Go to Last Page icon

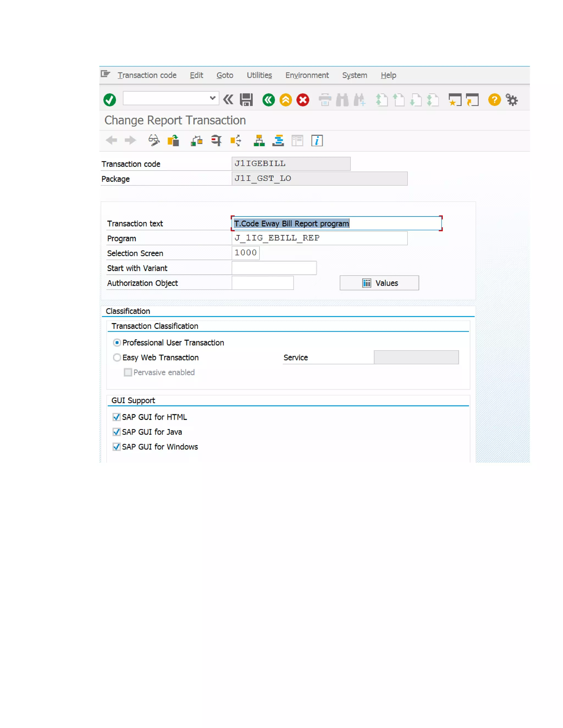pos(433,100)
